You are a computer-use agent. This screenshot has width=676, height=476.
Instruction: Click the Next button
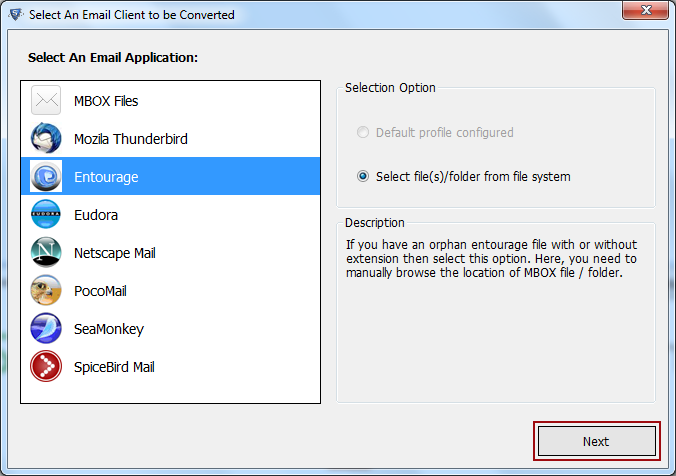(597, 441)
